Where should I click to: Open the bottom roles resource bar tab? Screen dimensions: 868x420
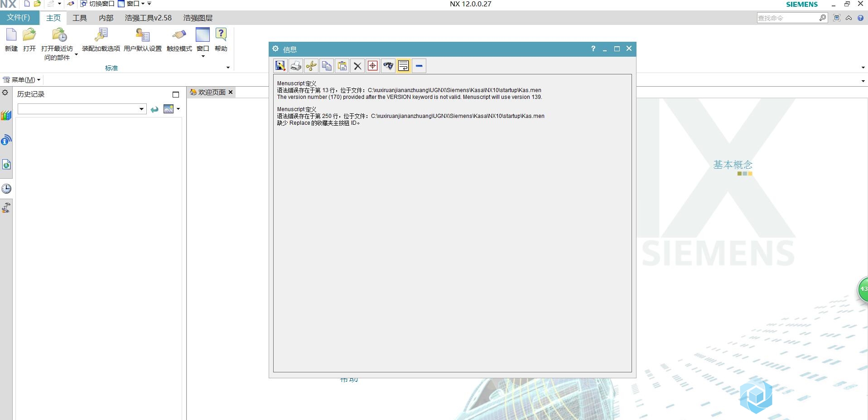click(x=6, y=208)
